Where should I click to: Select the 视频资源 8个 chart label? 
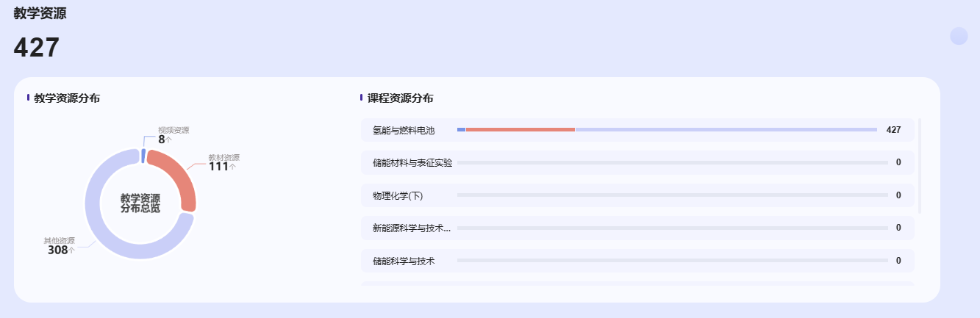tap(171, 135)
